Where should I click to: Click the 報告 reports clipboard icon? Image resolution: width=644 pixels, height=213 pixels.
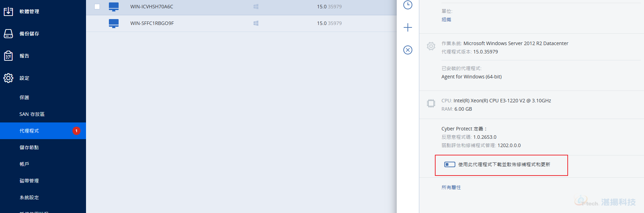pos(8,56)
